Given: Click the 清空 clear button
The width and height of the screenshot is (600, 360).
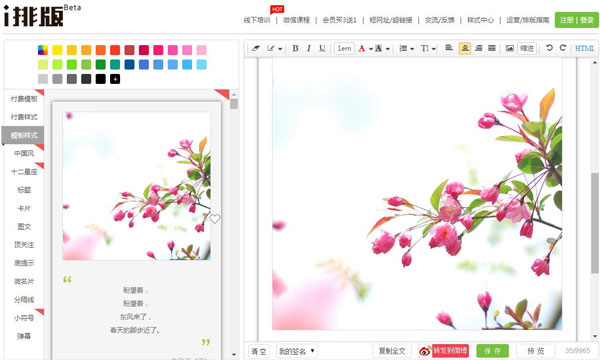Looking at the screenshot, I should [x=259, y=351].
